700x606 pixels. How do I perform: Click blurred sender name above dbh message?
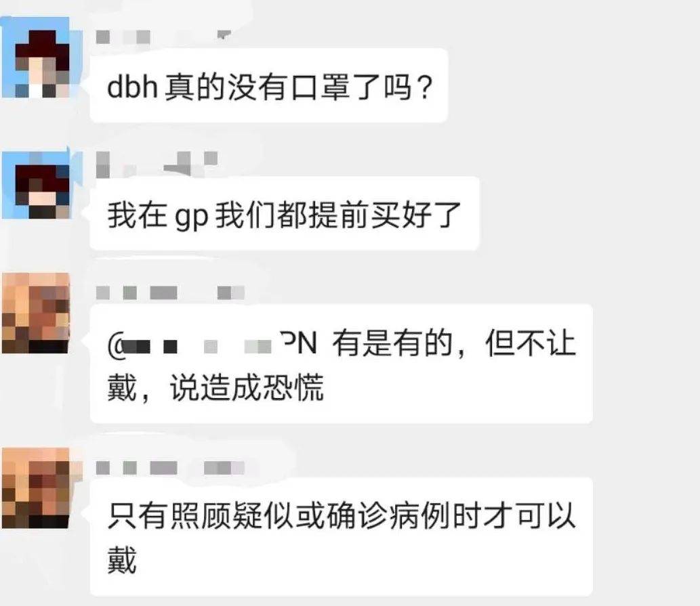click(x=164, y=36)
